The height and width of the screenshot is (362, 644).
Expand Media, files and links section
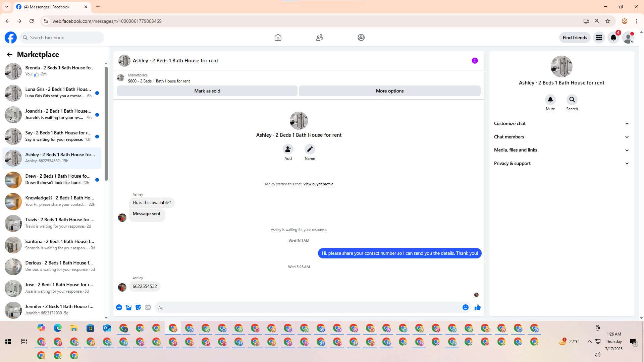[562, 150]
